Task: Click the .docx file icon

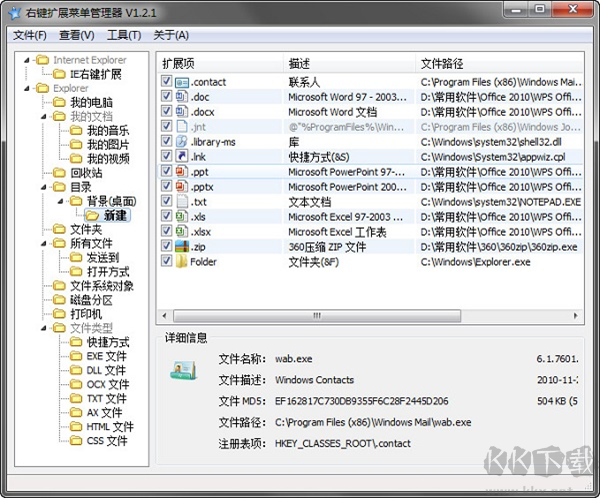Action: [x=181, y=112]
